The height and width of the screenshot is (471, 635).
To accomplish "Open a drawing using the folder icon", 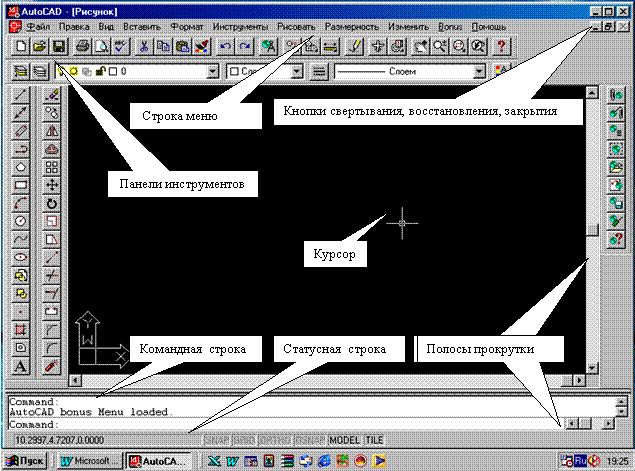I will [x=39, y=47].
